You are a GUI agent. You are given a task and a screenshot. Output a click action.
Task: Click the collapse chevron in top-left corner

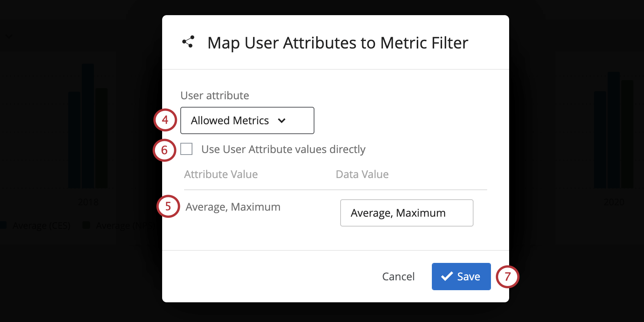point(9,36)
